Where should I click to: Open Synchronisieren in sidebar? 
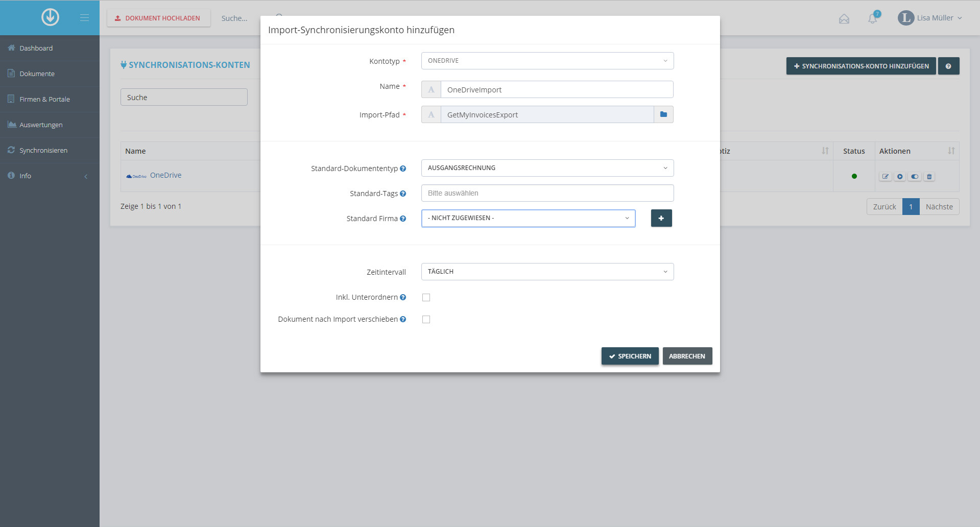coord(50,150)
